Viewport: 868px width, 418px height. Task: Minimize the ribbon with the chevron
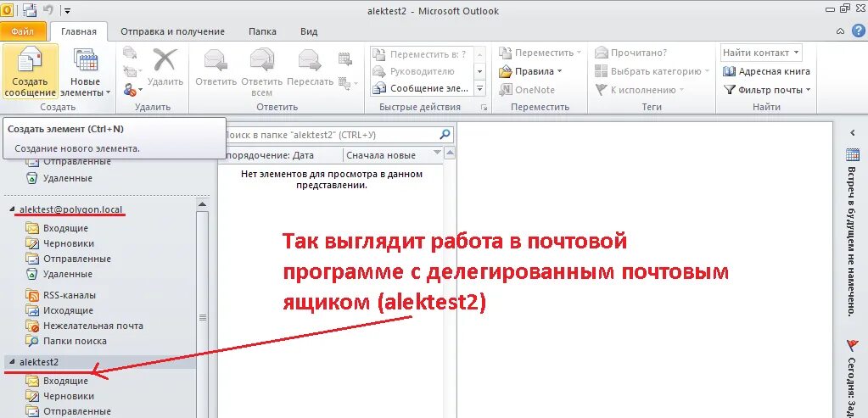point(841,31)
